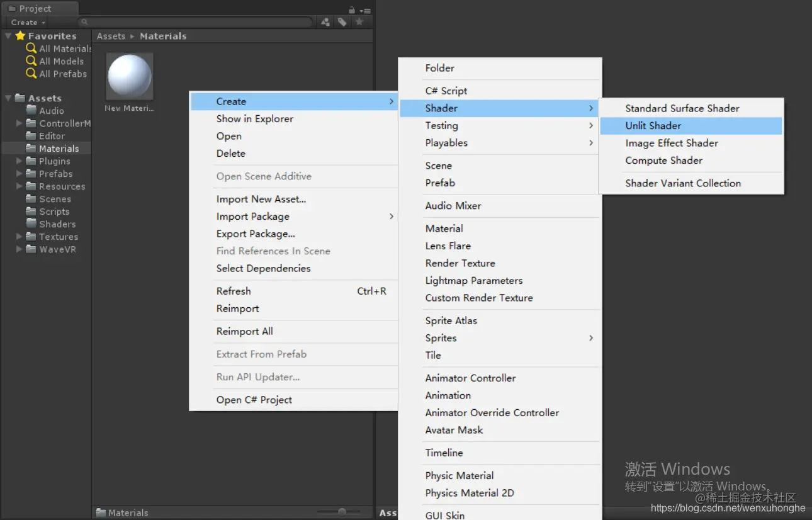Expand the Resources folder

click(x=20, y=186)
